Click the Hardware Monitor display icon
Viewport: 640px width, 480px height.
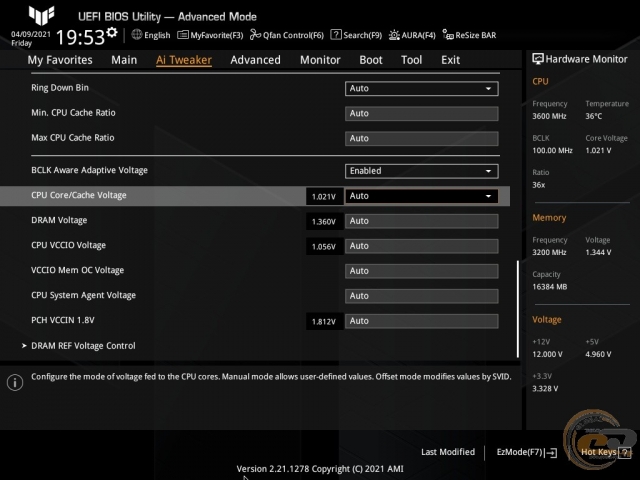[538, 59]
